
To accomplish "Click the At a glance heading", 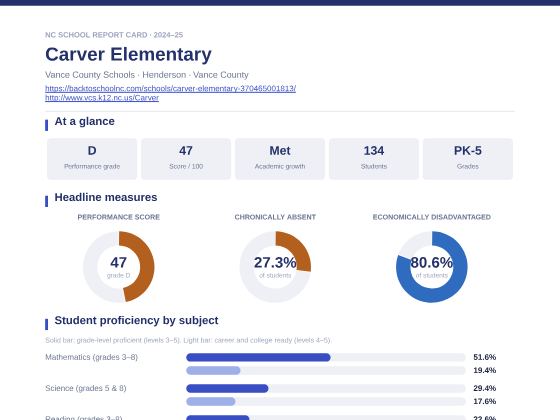I will pos(84,121).
